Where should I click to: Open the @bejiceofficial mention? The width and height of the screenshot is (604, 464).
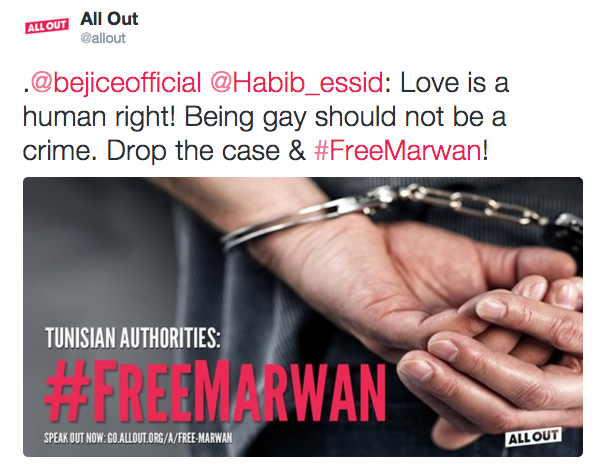(116, 83)
